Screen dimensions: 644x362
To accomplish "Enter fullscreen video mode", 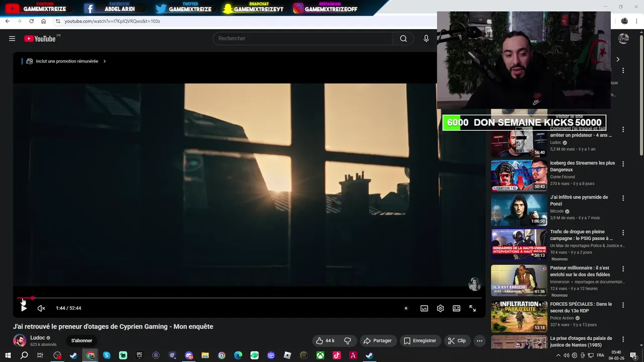I will coord(472,308).
